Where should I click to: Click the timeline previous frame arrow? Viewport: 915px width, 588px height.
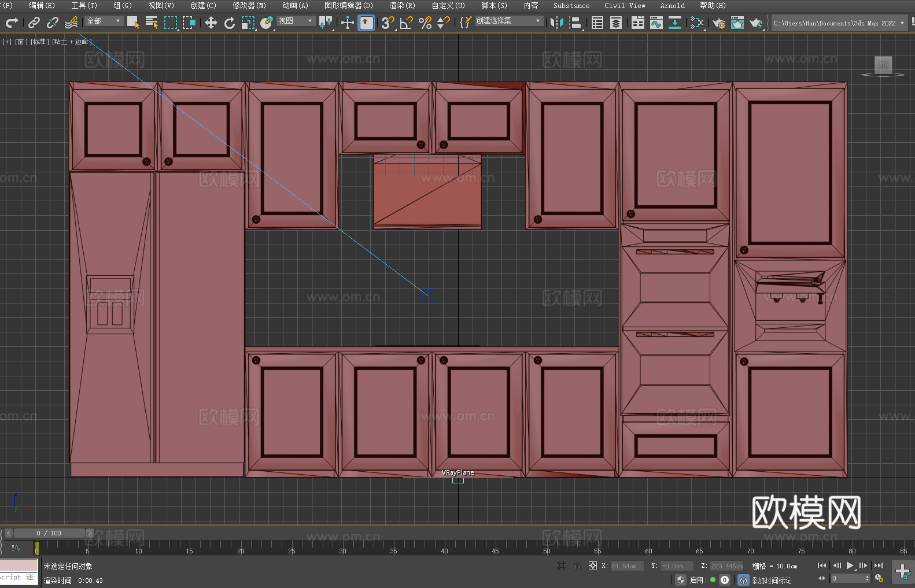(9, 533)
